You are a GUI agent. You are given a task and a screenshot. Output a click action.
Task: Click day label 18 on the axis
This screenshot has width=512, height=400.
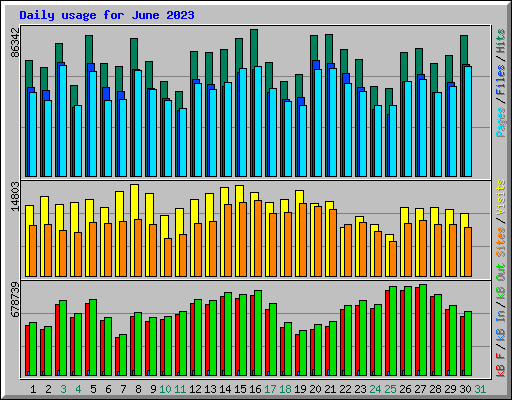click(285, 389)
